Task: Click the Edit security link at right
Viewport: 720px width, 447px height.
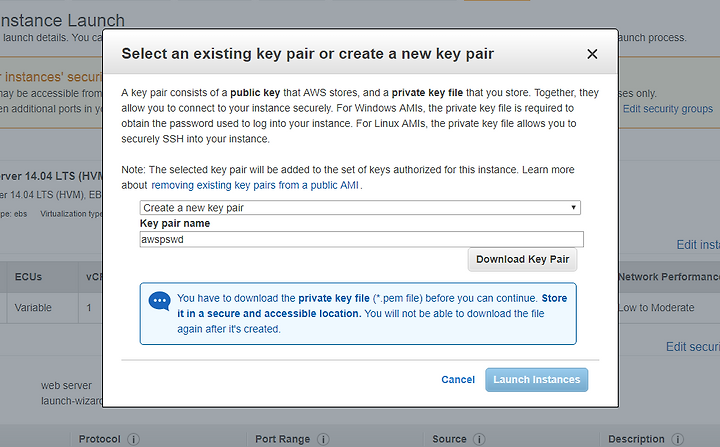Action: point(693,347)
